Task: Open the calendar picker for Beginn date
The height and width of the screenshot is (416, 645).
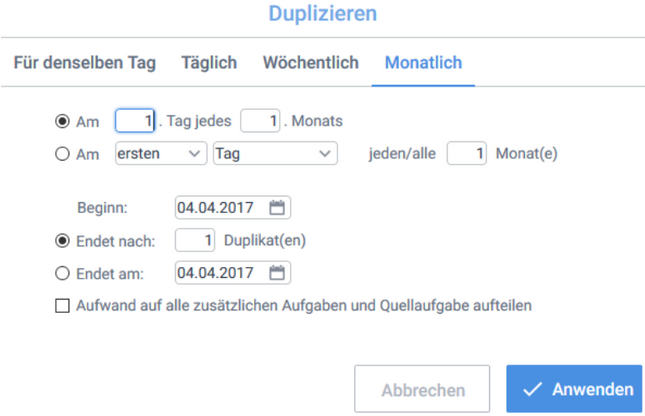Action: point(278,208)
